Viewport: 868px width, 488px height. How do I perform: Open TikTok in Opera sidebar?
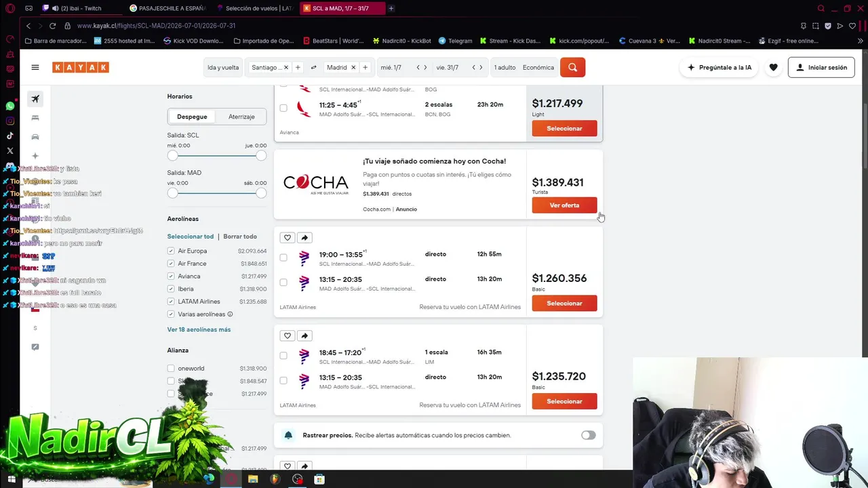(x=9, y=136)
